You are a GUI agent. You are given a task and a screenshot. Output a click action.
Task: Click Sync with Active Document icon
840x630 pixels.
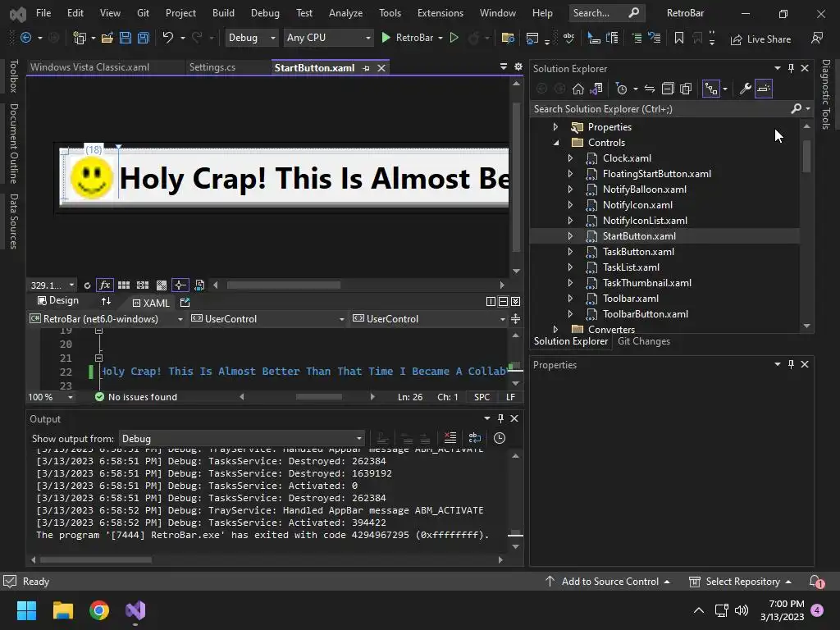(650, 89)
